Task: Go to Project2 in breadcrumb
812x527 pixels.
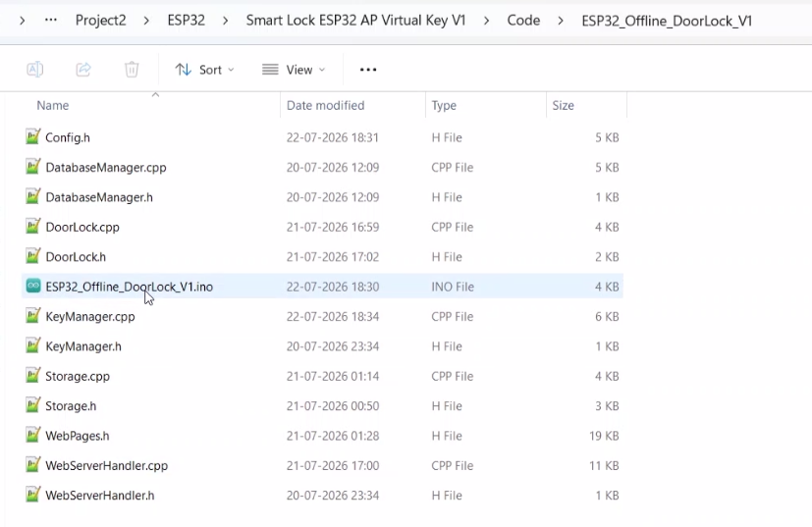Action: (100, 21)
